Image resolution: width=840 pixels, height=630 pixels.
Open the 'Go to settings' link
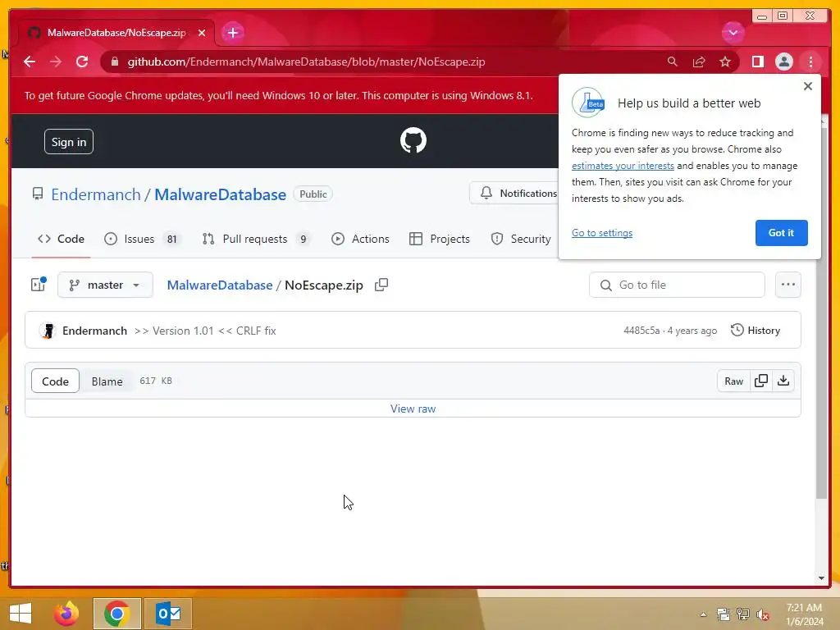coord(602,233)
